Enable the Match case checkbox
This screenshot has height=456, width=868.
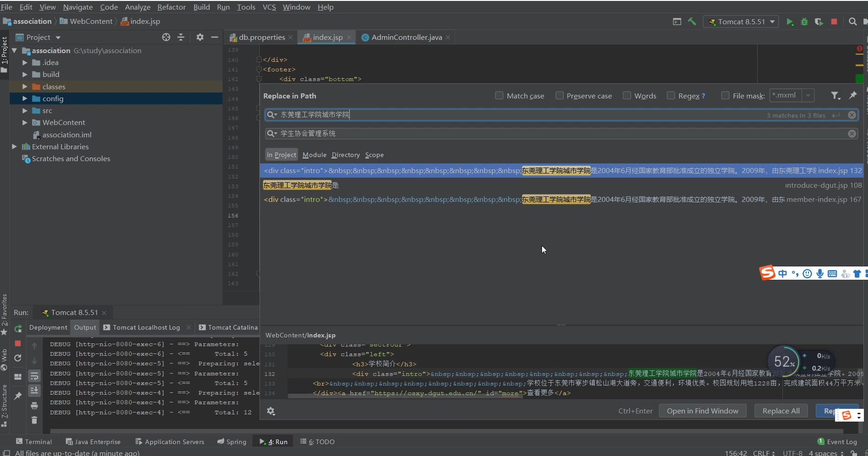coord(499,96)
